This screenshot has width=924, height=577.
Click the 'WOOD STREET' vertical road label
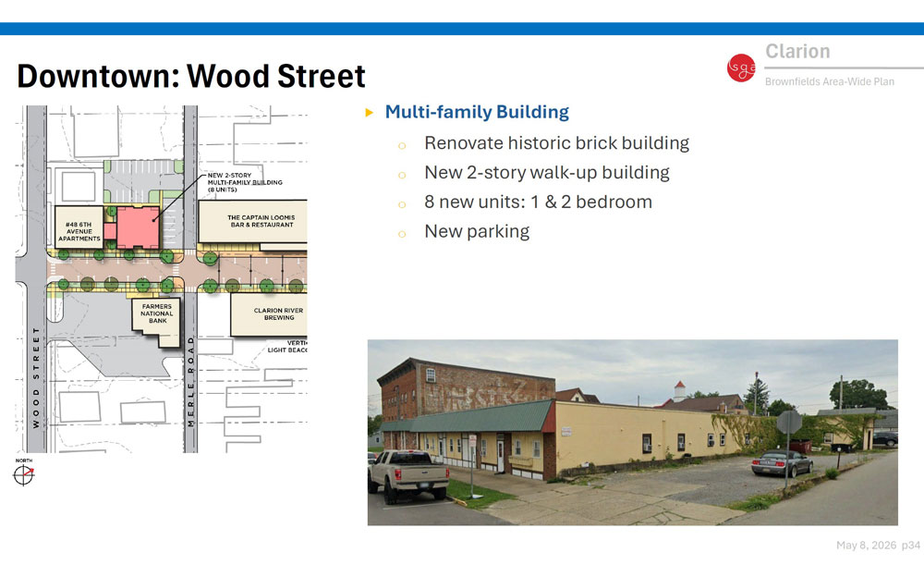(35, 377)
